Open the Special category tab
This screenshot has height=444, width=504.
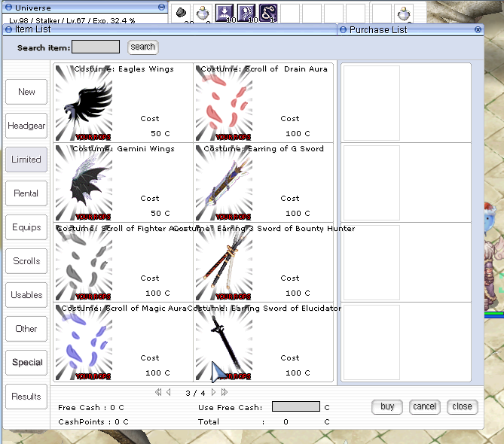pos(26,363)
